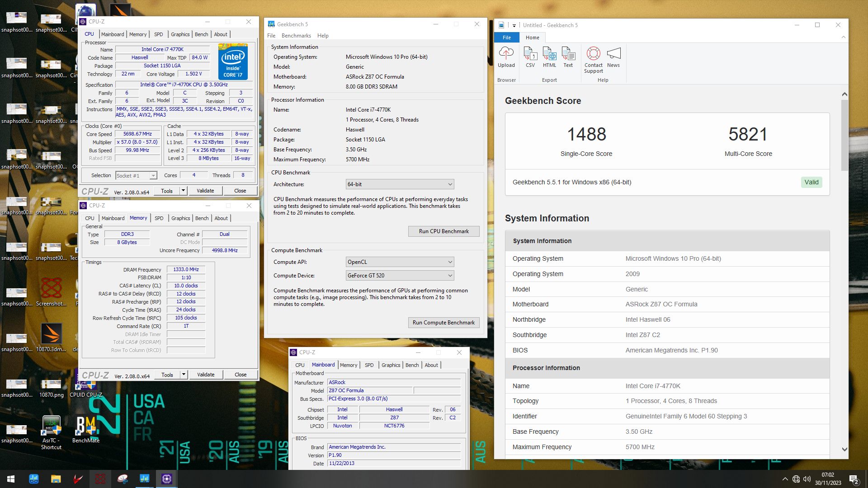Expand Tools dropdown arrow in CPU-Z Memory window
This screenshot has width=868, height=488.
[x=184, y=375]
